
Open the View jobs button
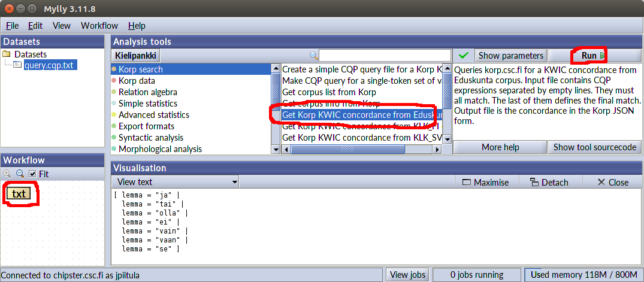(407, 275)
